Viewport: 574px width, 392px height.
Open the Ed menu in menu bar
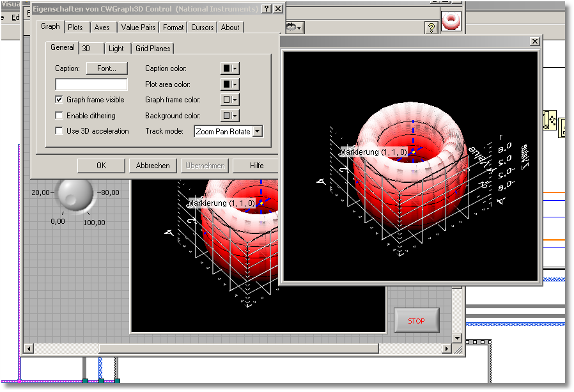(15, 17)
